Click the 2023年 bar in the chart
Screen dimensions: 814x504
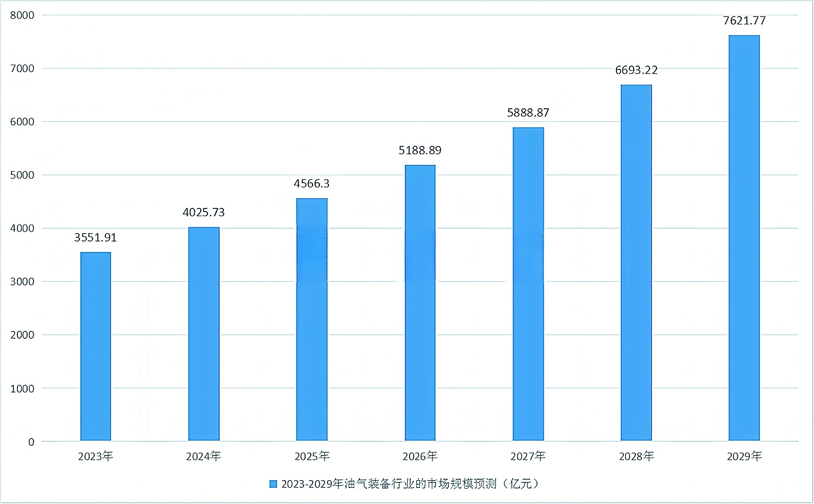pos(96,347)
